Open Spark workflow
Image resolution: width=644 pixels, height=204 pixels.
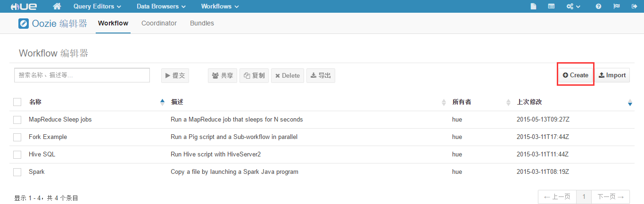(37, 172)
